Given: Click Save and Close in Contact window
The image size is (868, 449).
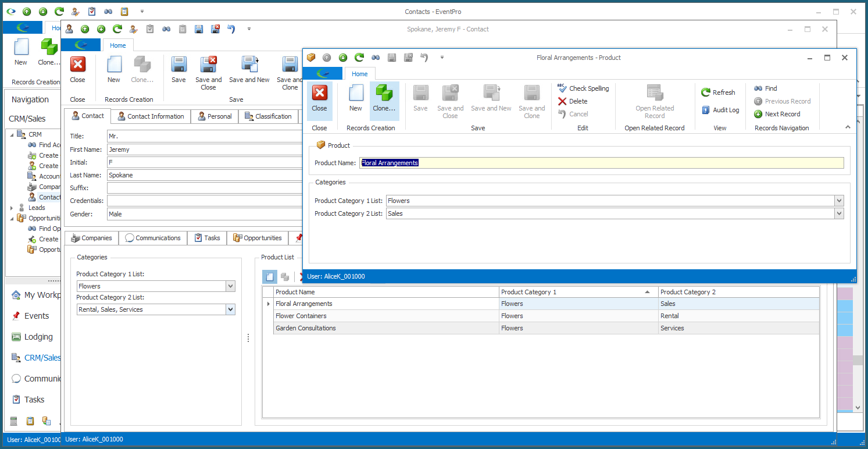Looking at the screenshot, I should [x=208, y=73].
